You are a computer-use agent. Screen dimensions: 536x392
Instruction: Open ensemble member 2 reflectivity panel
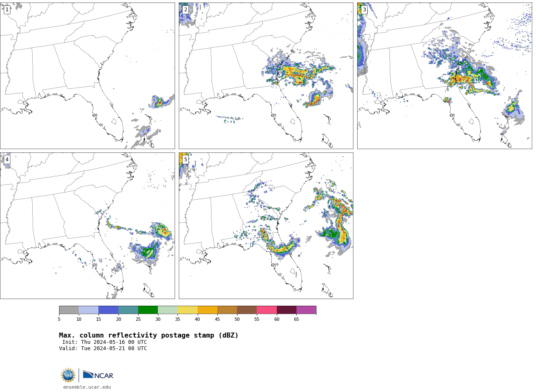point(266,76)
